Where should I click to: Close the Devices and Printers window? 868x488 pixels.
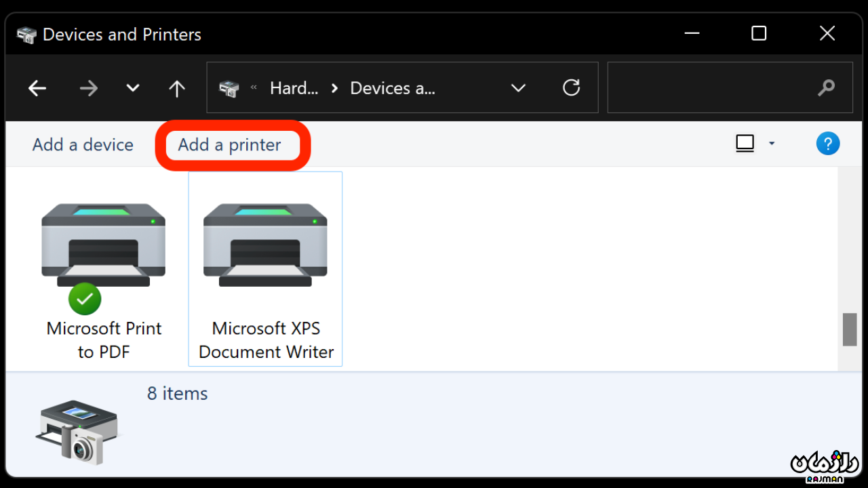click(827, 33)
